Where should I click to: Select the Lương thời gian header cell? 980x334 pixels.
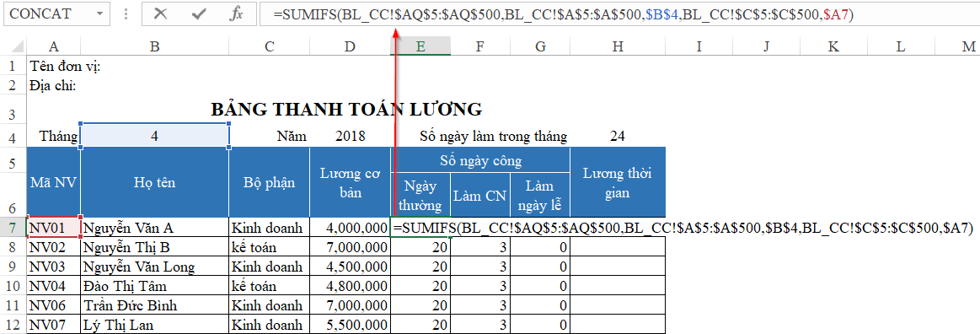pos(618,183)
